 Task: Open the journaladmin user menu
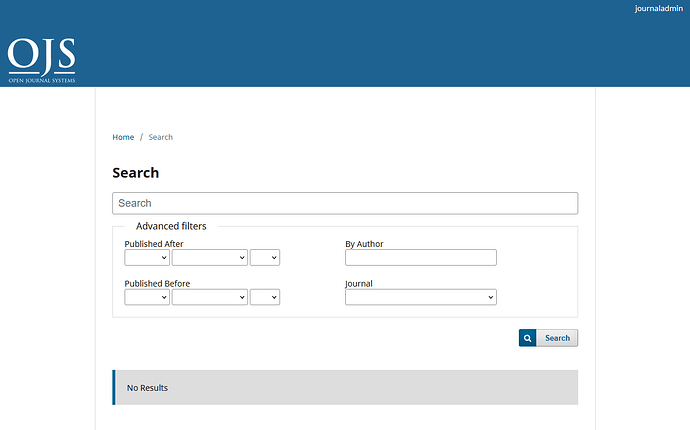[658, 9]
